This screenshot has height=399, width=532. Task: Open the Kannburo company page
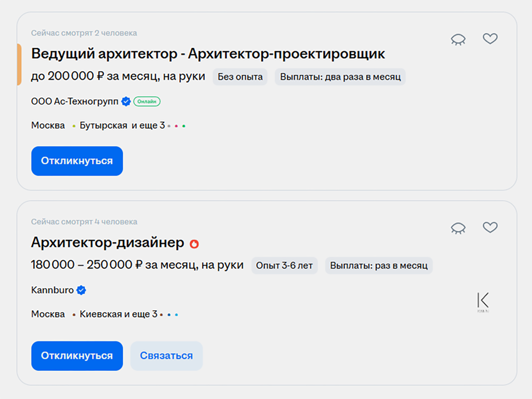click(52, 290)
